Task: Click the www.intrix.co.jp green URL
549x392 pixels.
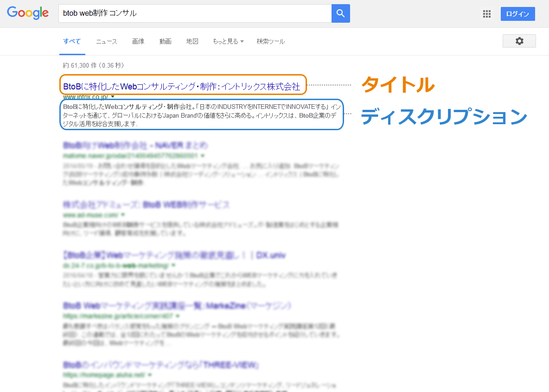Action: (85, 97)
